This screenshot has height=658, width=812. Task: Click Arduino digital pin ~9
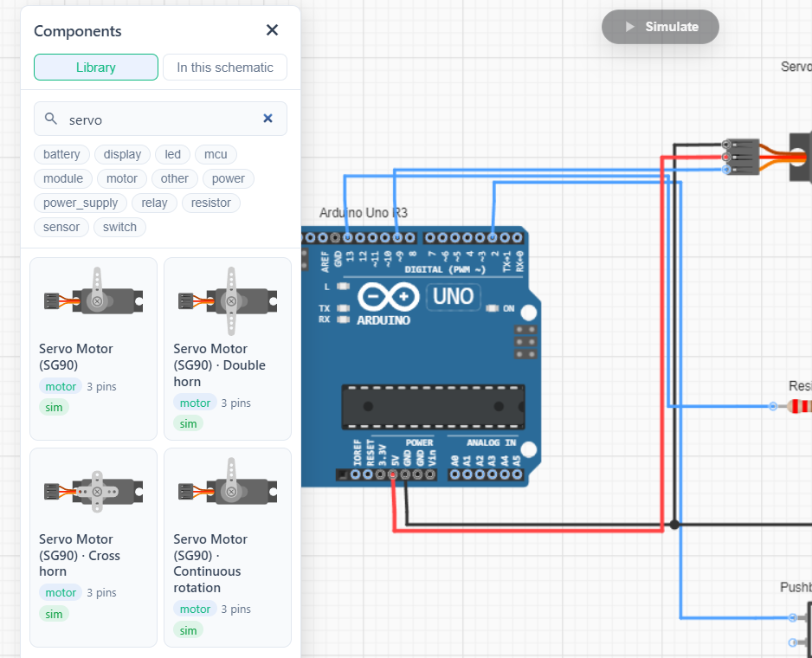[x=397, y=238]
